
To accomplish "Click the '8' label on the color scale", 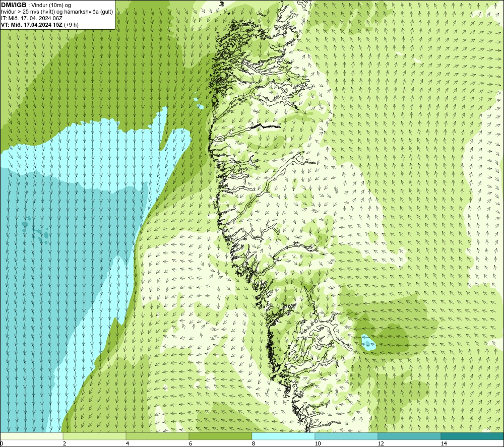I will pyautogui.click(x=254, y=443).
